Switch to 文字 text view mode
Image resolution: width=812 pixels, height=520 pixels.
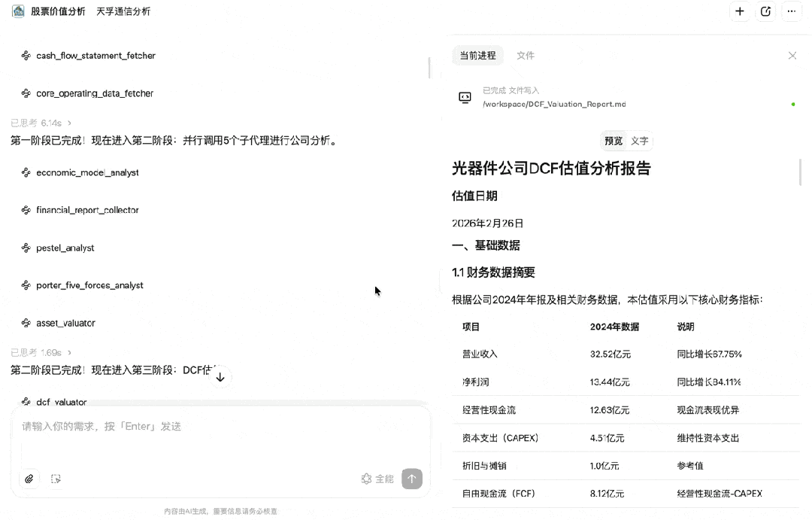click(640, 141)
